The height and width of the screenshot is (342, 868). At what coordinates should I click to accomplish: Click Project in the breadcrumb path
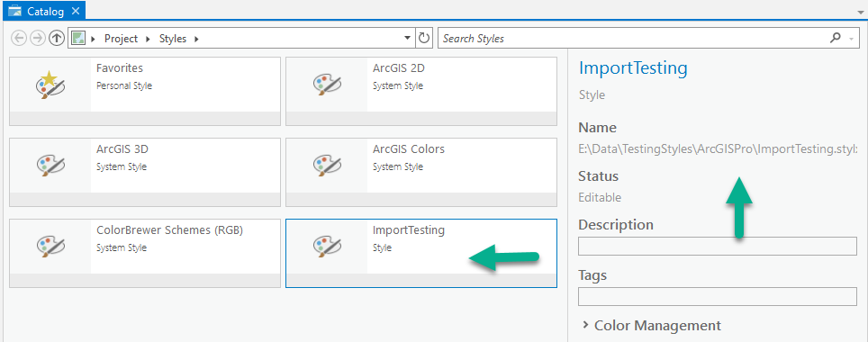point(121,39)
